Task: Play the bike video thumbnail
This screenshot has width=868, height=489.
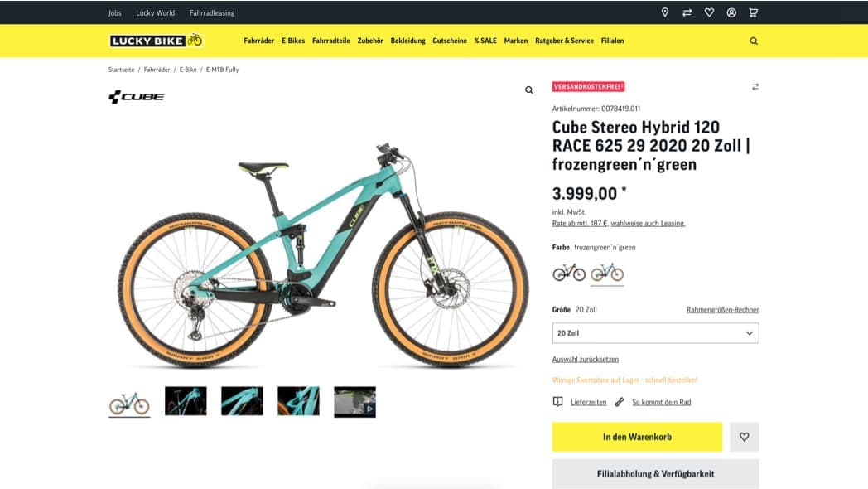Action: (x=354, y=402)
